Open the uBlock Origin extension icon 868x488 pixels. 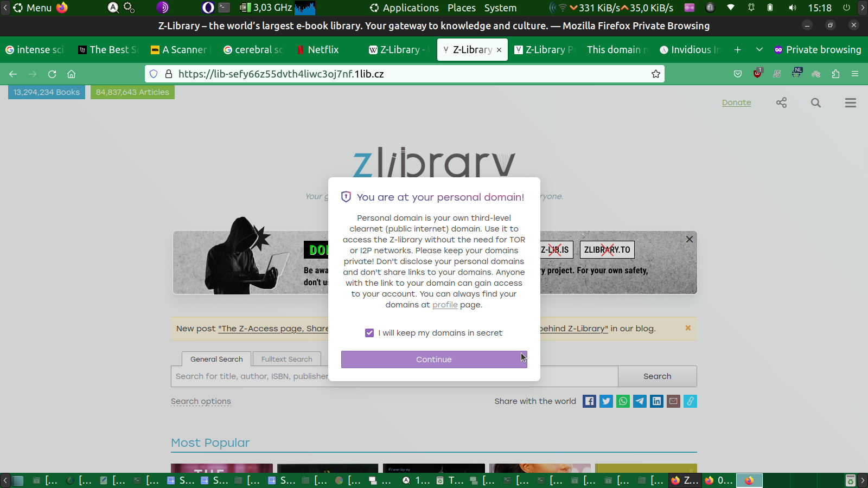(x=757, y=74)
